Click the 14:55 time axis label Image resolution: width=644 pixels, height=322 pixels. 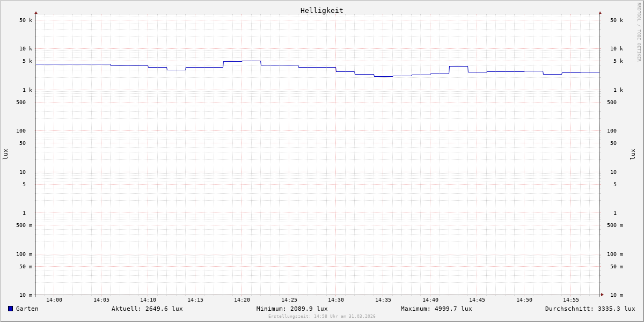point(571,300)
